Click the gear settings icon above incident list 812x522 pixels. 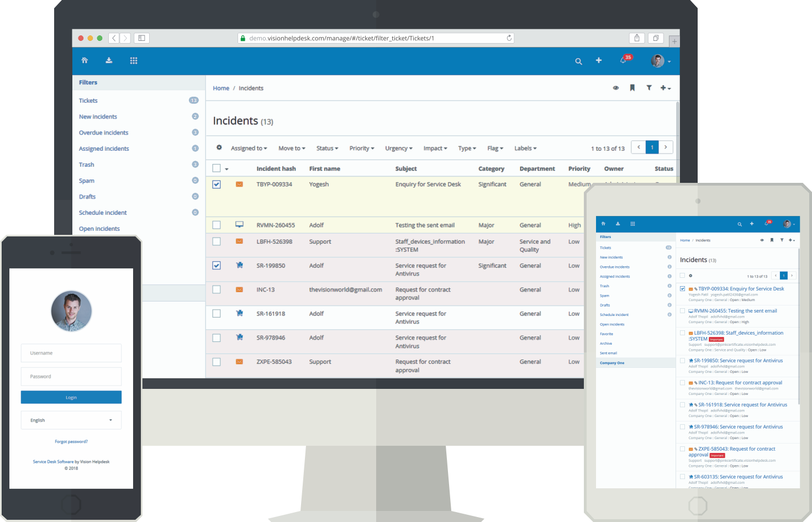click(219, 147)
